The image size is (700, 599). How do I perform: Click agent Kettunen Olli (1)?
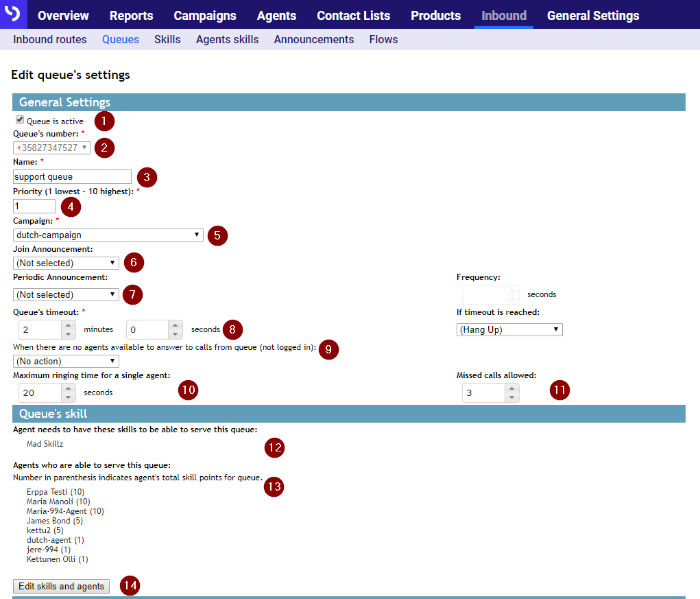pyautogui.click(x=57, y=559)
